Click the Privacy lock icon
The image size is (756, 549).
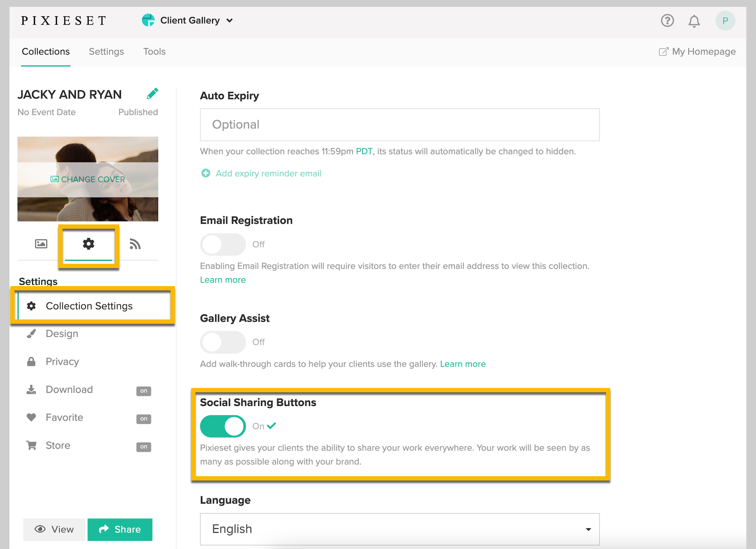pos(31,361)
